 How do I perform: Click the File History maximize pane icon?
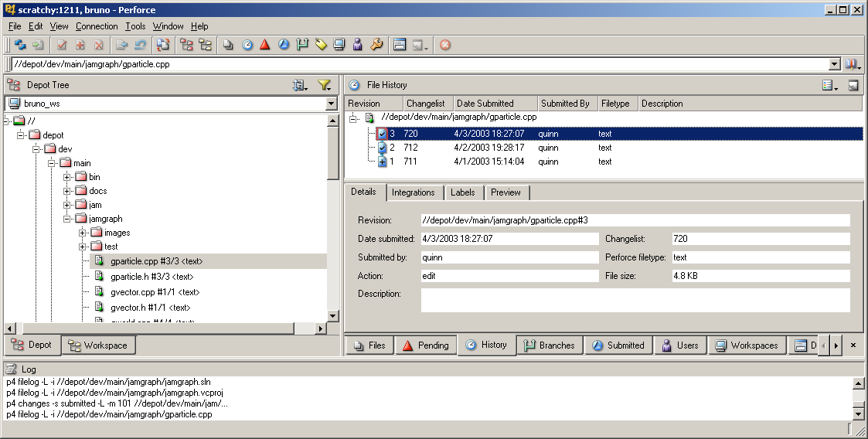click(853, 85)
